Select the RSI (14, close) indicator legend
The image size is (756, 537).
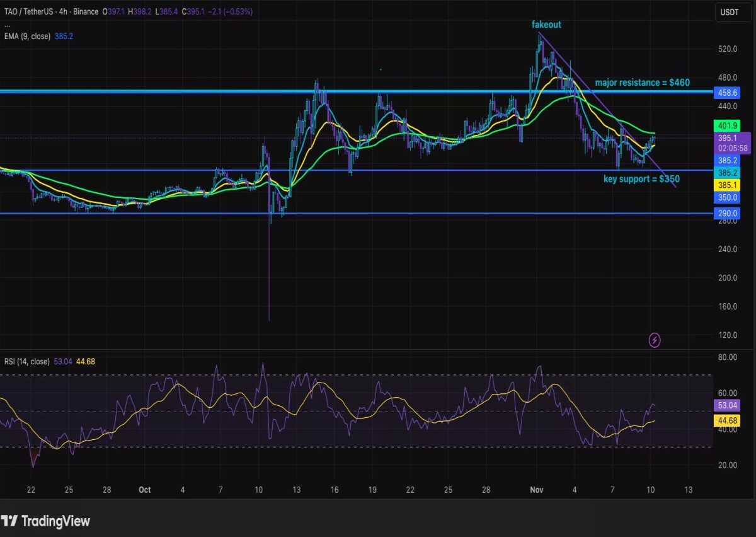[x=27, y=361]
